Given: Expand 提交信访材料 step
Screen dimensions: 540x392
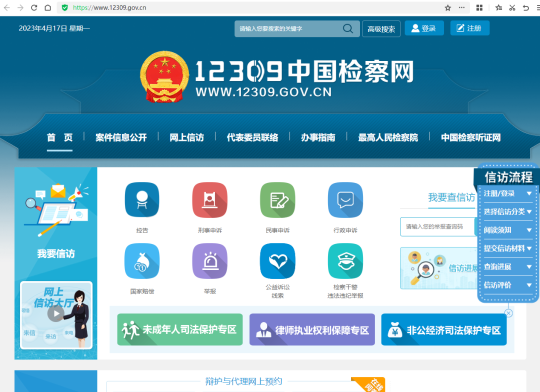Looking at the screenshot, I should click(508, 248).
